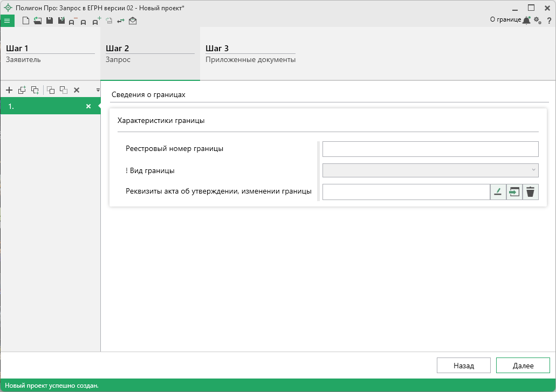Screen dimensions: 556x392
Task: Open settings gears icon
Action: point(537,20)
